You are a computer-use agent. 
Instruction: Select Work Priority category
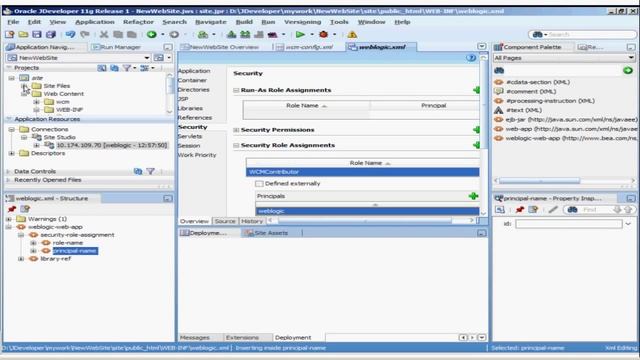197,155
